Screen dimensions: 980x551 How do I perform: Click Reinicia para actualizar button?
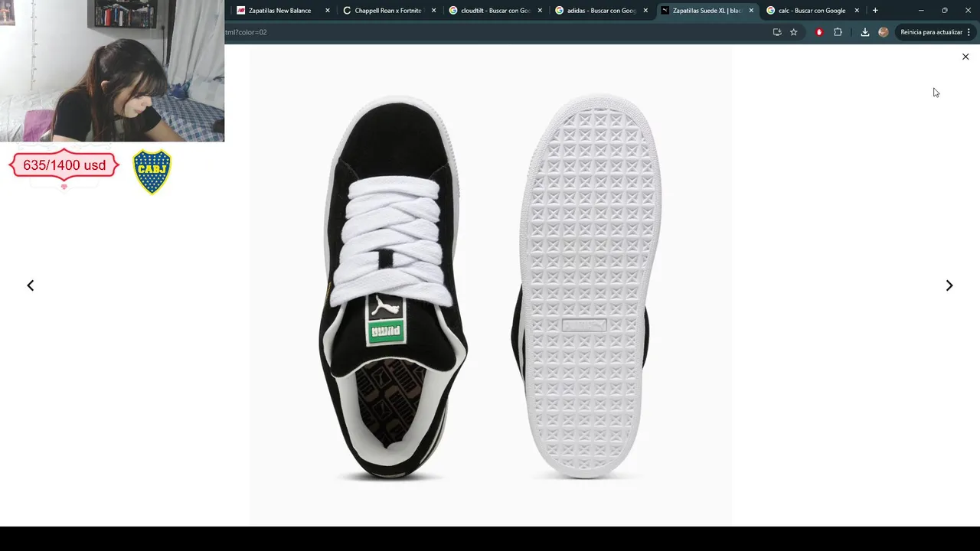click(x=931, y=32)
